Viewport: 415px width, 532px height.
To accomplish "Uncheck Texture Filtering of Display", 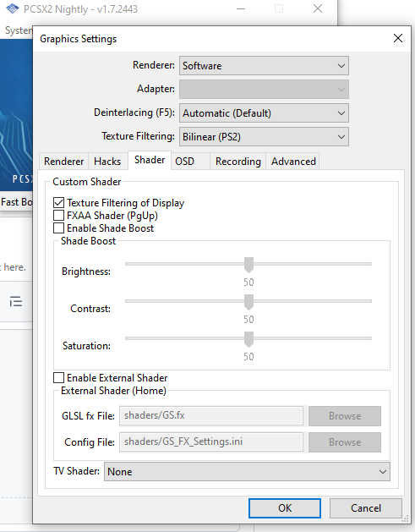I will pyautogui.click(x=58, y=202).
